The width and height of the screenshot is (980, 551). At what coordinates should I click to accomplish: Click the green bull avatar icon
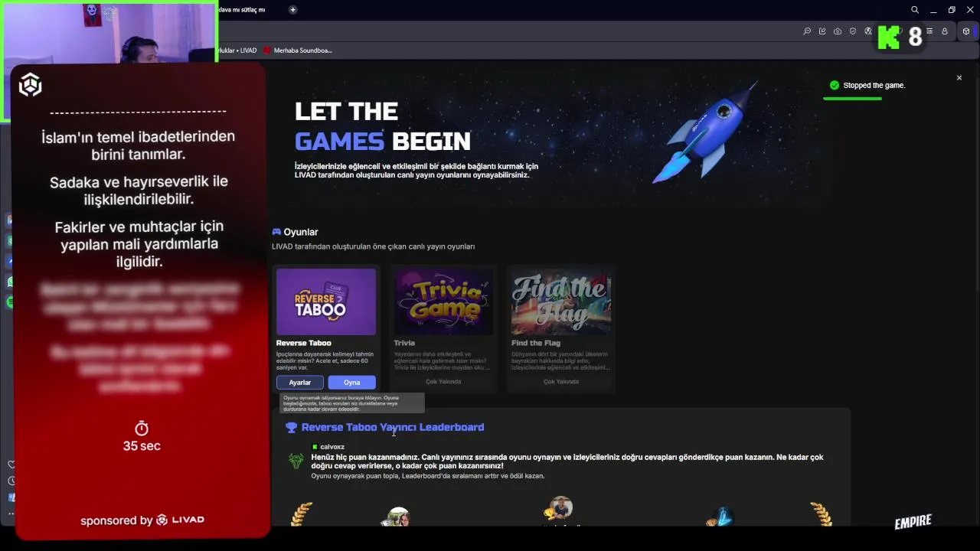pyautogui.click(x=296, y=461)
